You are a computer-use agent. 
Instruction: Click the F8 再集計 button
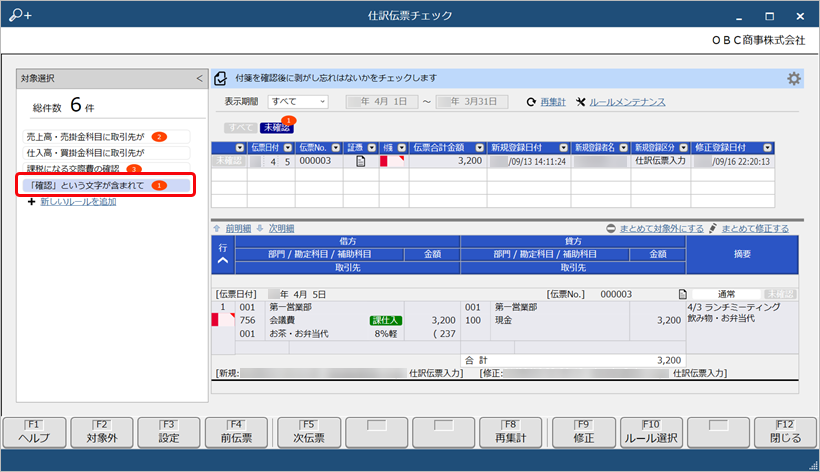point(510,432)
